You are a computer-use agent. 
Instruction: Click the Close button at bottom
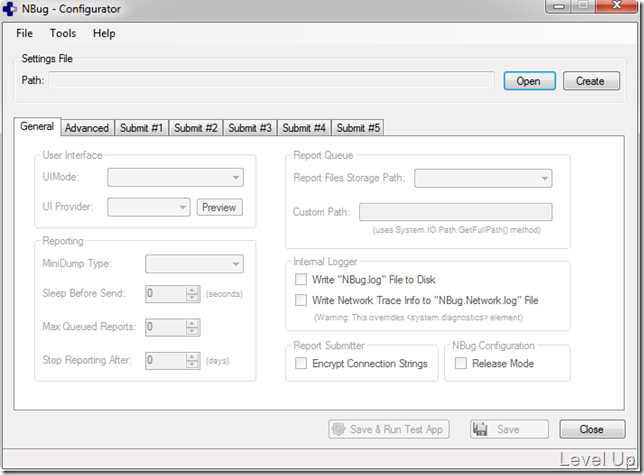592,429
